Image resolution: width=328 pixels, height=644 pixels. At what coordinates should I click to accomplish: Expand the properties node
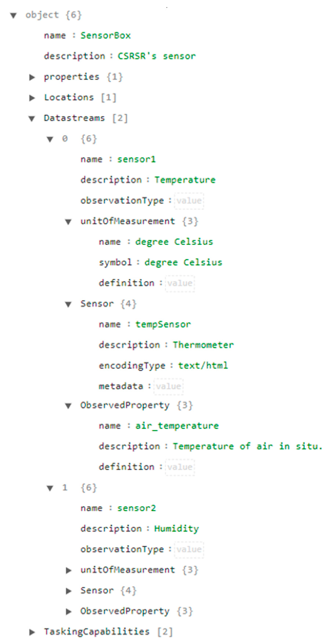pyautogui.click(x=32, y=77)
